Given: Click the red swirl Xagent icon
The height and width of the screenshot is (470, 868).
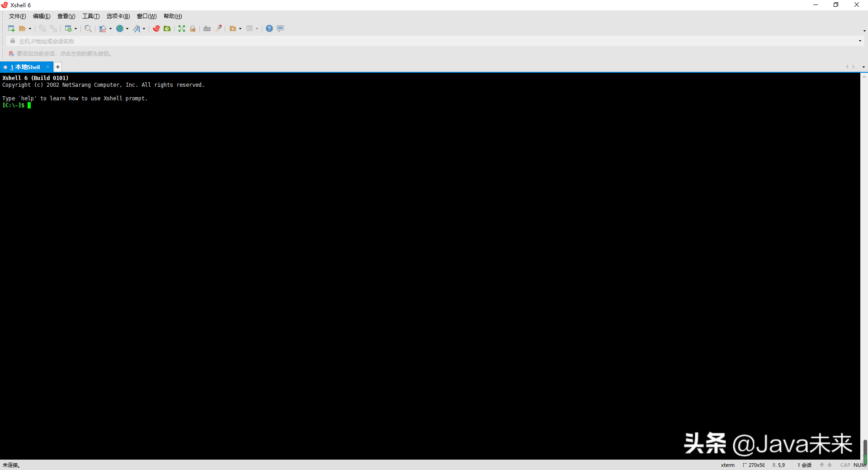Looking at the screenshot, I should point(156,28).
